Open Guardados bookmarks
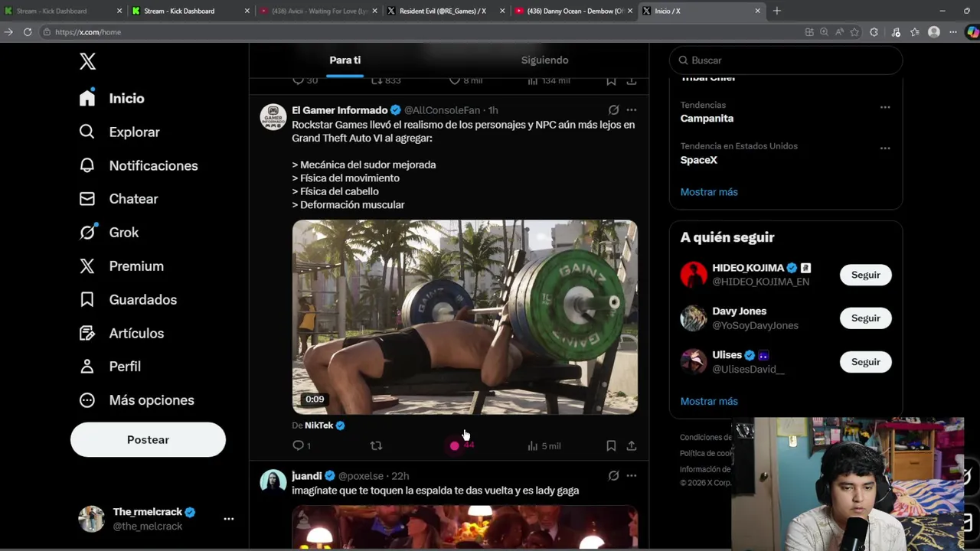This screenshot has width=980, height=551. click(x=128, y=300)
